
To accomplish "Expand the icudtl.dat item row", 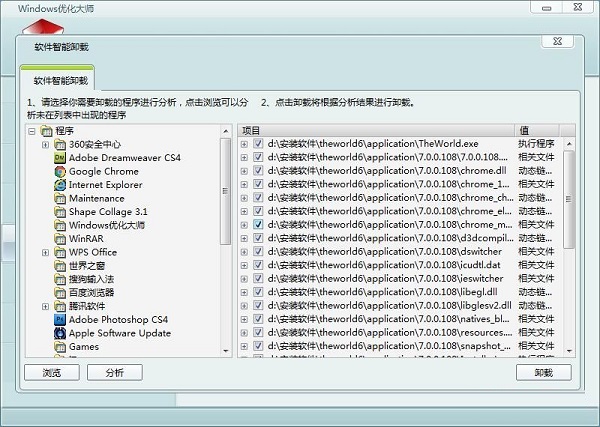I will [244, 266].
